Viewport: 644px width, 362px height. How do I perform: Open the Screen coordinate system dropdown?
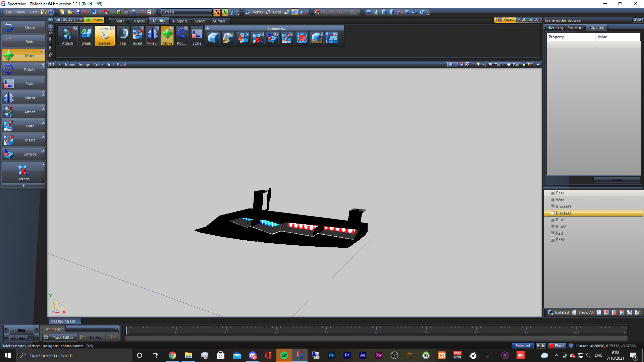click(x=186, y=12)
